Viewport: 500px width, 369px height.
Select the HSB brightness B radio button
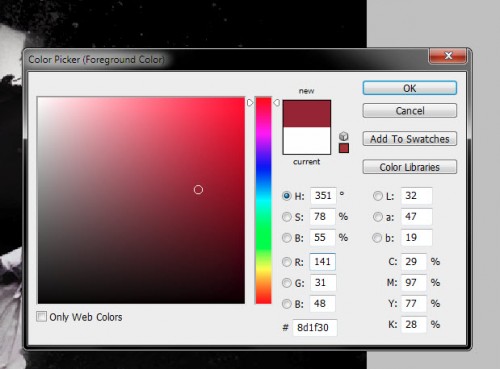point(286,238)
